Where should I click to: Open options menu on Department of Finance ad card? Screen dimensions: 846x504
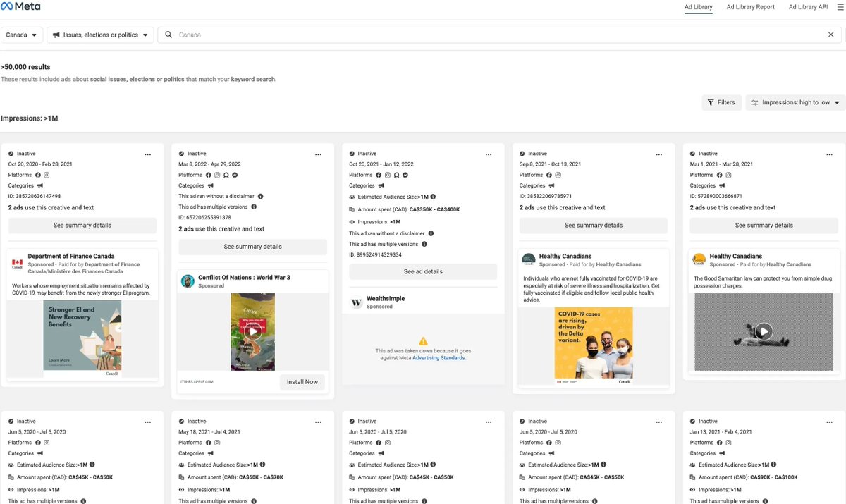[x=147, y=154]
